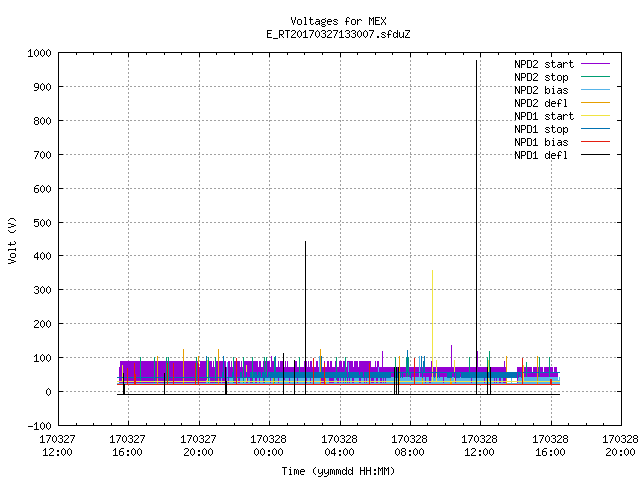Click the y-axis tick label 800
This screenshot has width=640, height=480.
(x=42, y=121)
